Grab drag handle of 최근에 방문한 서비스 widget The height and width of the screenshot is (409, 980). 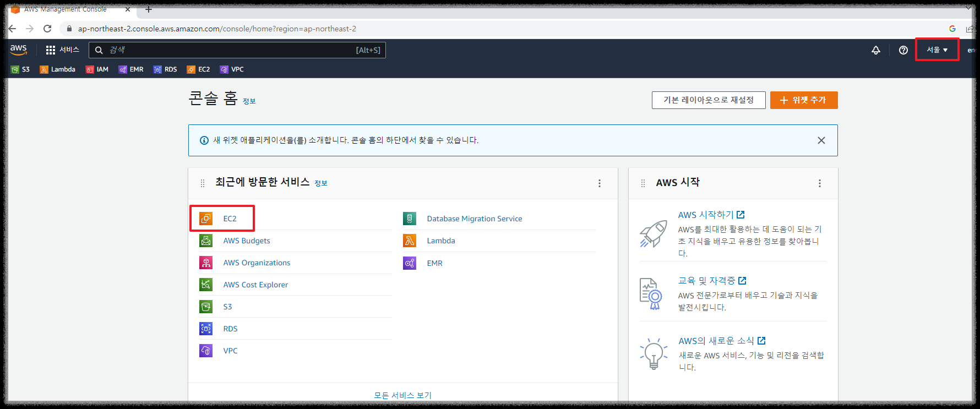pos(203,183)
